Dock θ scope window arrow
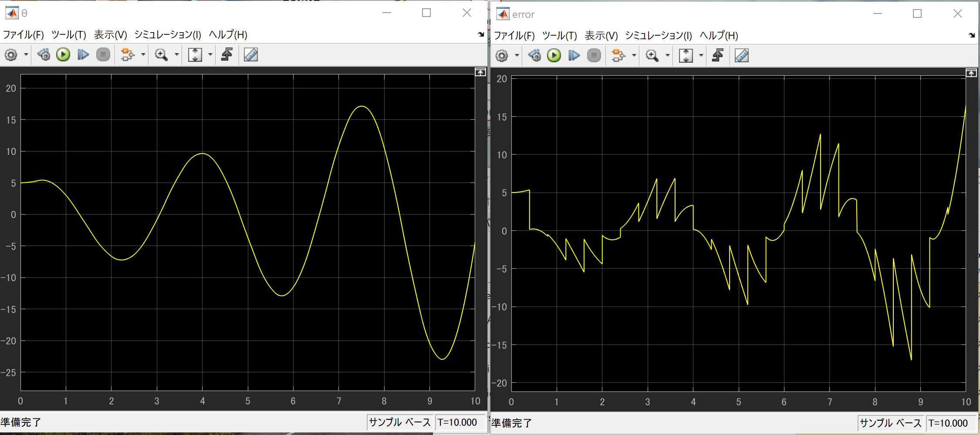The width and height of the screenshot is (980, 435). tap(481, 34)
